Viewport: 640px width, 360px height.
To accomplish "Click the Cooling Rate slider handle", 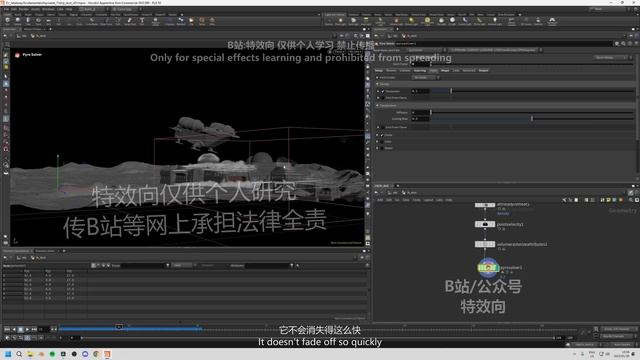I will (x=532, y=118).
